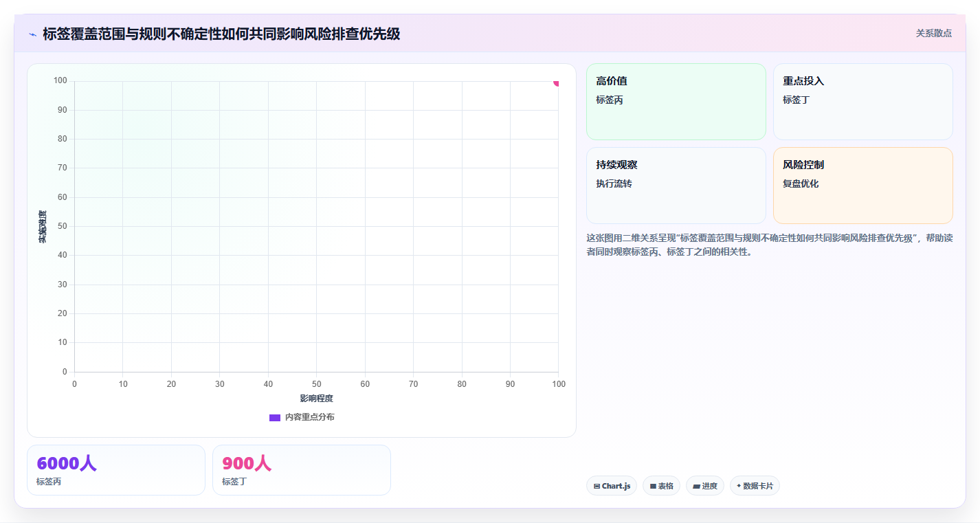Open the 重点投入 quadrant card
The height and width of the screenshot is (523, 980).
[x=862, y=102]
